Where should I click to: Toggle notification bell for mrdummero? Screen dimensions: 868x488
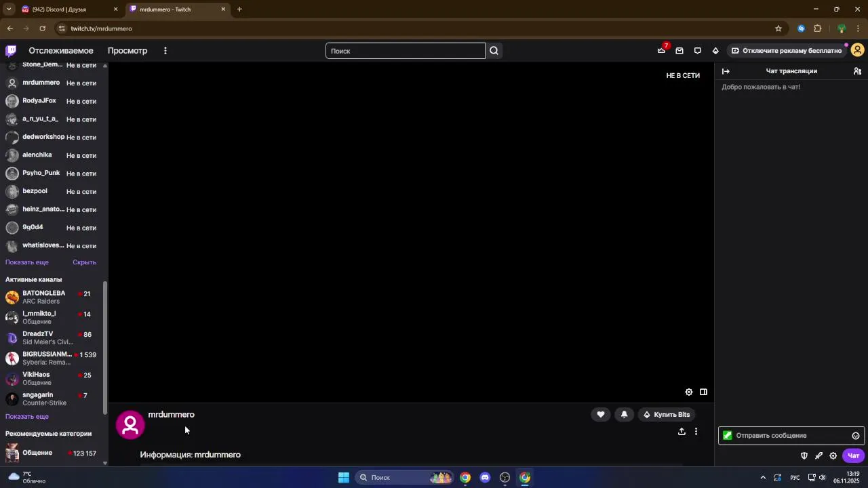pos(625,415)
